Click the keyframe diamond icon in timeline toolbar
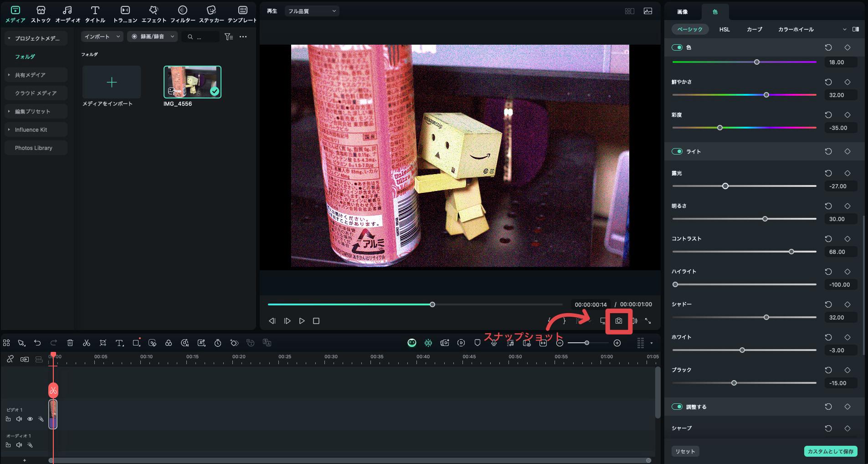 pos(234,343)
